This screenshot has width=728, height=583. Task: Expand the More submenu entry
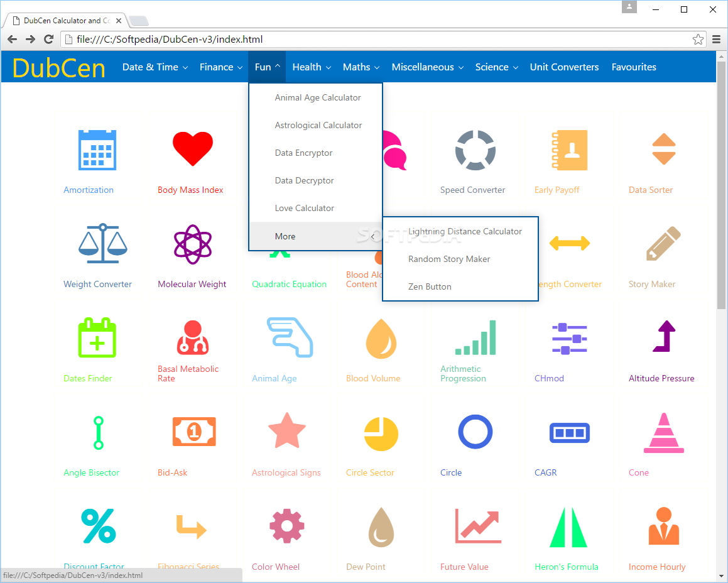pyautogui.click(x=316, y=236)
